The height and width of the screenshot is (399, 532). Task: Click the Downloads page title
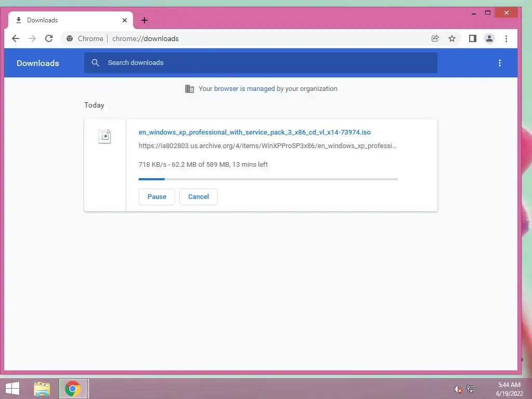tap(37, 63)
